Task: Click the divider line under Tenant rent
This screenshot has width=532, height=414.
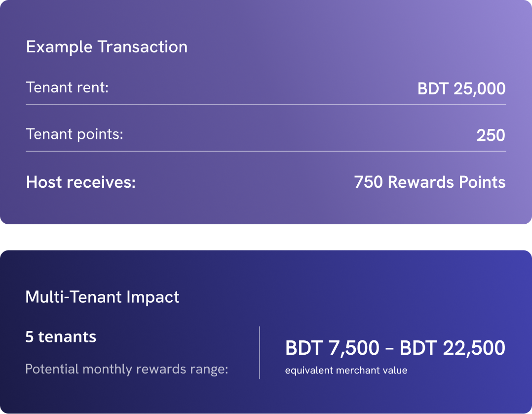Action: [266, 105]
